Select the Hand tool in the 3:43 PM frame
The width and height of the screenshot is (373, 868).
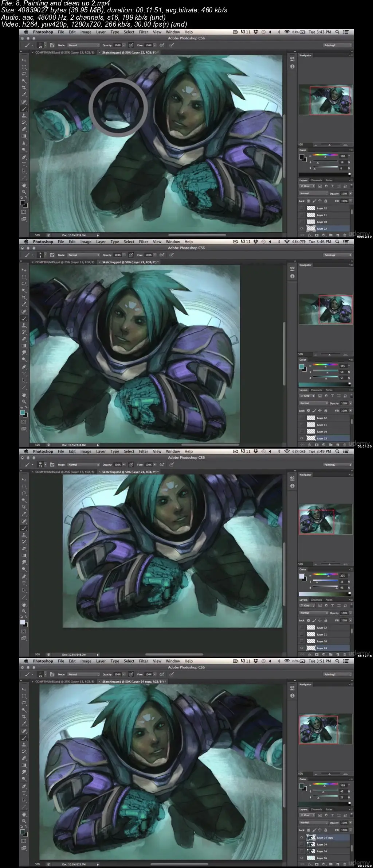click(24, 185)
